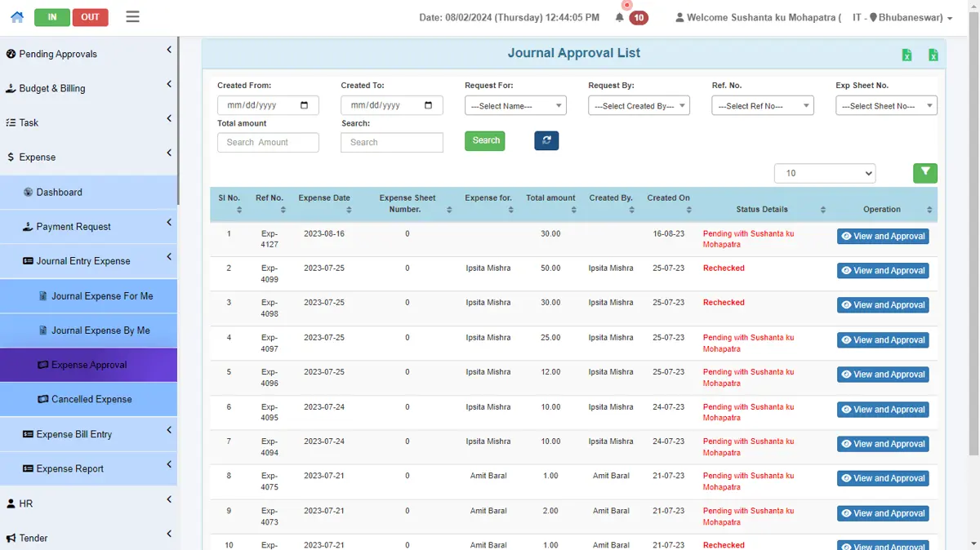Click the blue refresh icon button
The image size is (980, 550).
[546, 140]
